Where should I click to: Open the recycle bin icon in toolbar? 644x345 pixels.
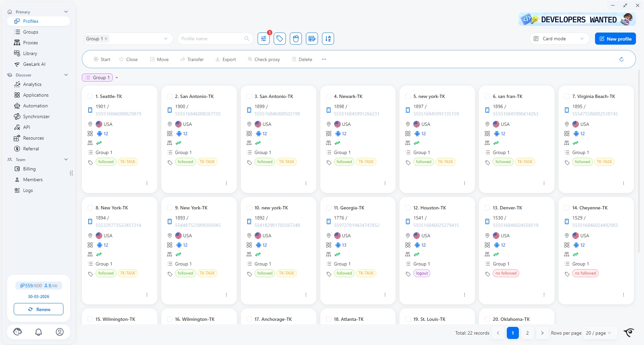[296, 39]
